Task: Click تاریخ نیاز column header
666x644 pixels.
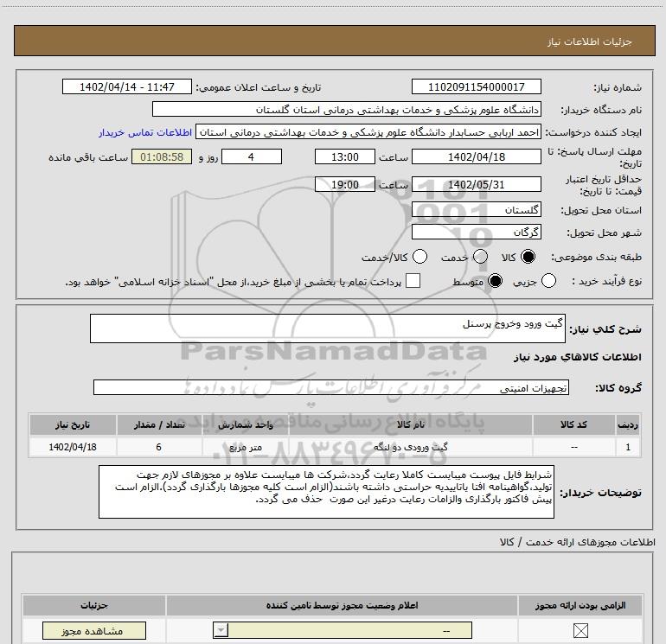Action: pos(73,425)
